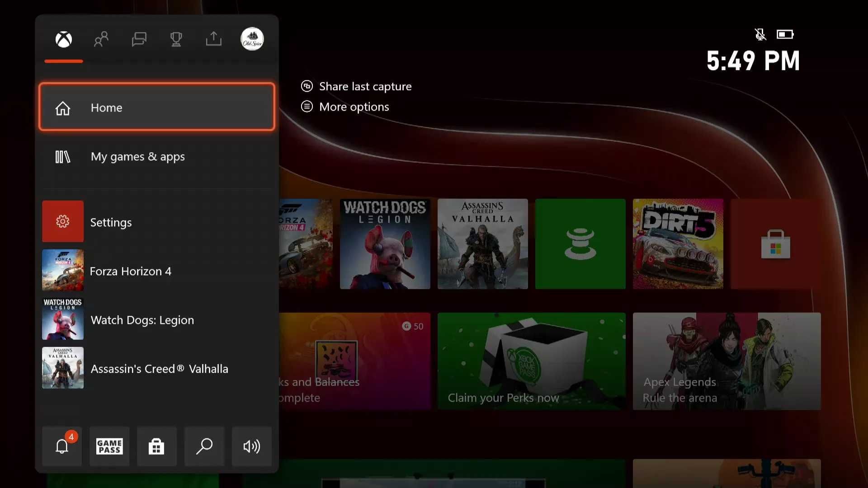Open the People tab icon
Screen dimensions: 868x488
(101, 39)
